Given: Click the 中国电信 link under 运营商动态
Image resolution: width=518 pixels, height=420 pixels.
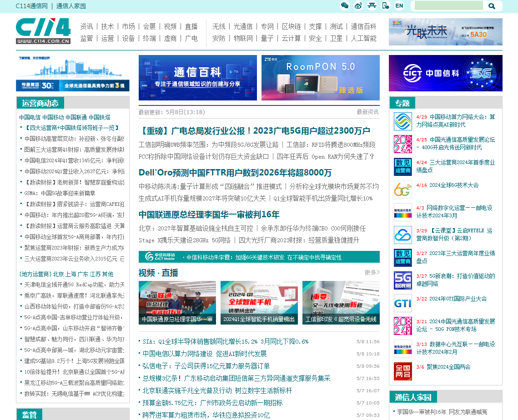Looking at the screenshot, I should pyautogui.click(x=30, y=117).
